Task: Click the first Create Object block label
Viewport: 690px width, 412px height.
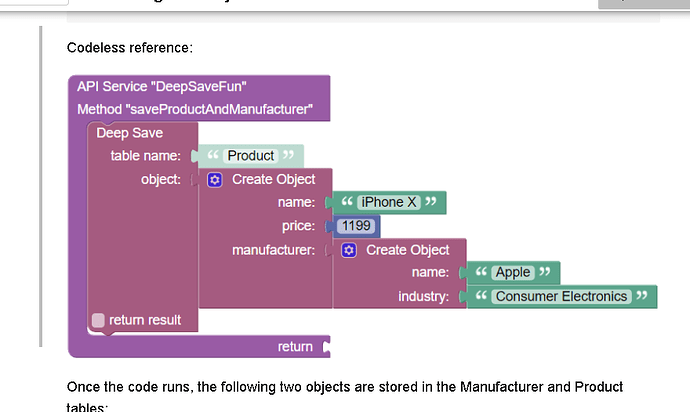Action: (274, 180)
